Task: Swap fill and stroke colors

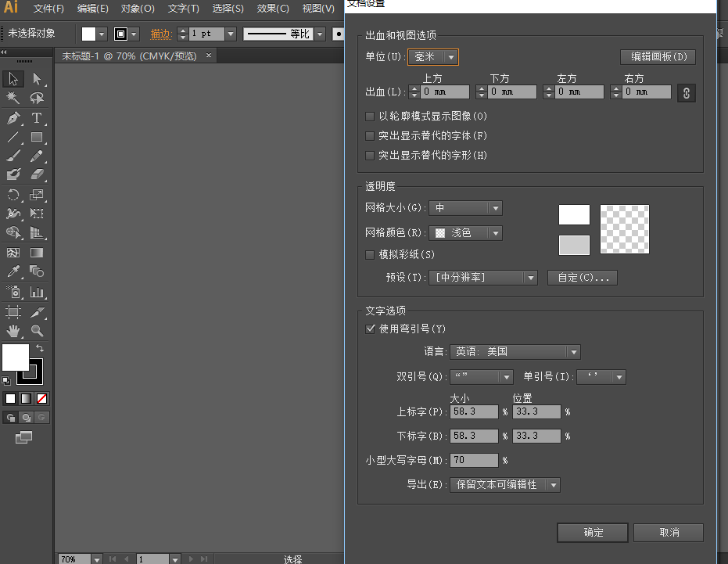Action: [x=40, y=348]
